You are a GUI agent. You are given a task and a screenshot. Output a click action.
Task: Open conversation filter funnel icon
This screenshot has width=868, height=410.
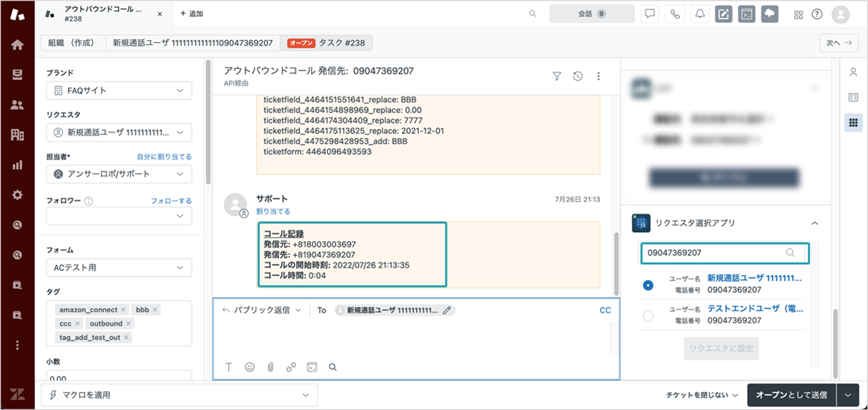coord(557,77)
